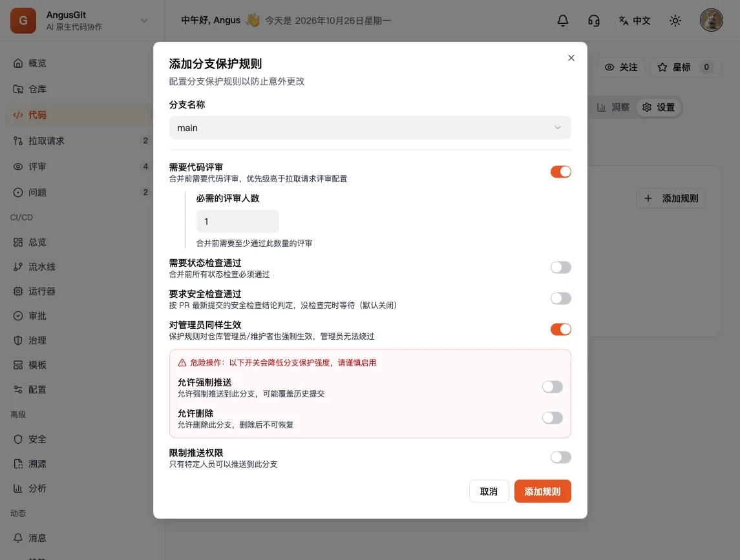Focus the 必需的评审人数 input field
740x560 pixels.
tap(237, 222)
